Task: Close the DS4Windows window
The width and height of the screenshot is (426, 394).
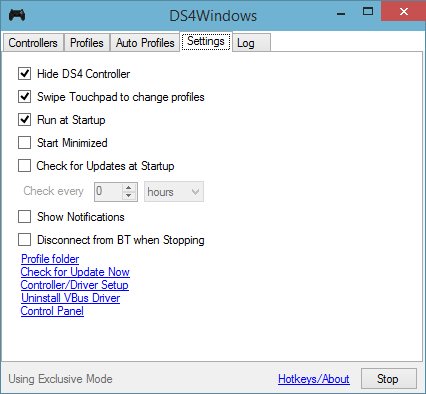Action: 404,12
